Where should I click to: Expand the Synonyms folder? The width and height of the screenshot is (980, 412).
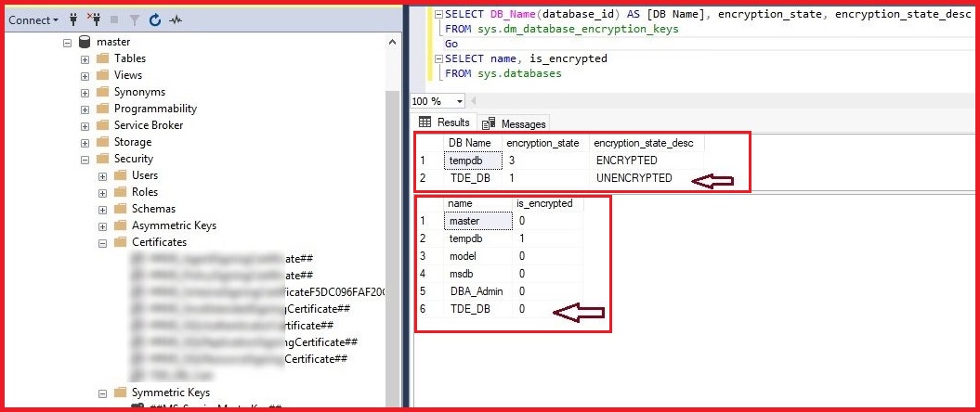[x=85, y=93]
